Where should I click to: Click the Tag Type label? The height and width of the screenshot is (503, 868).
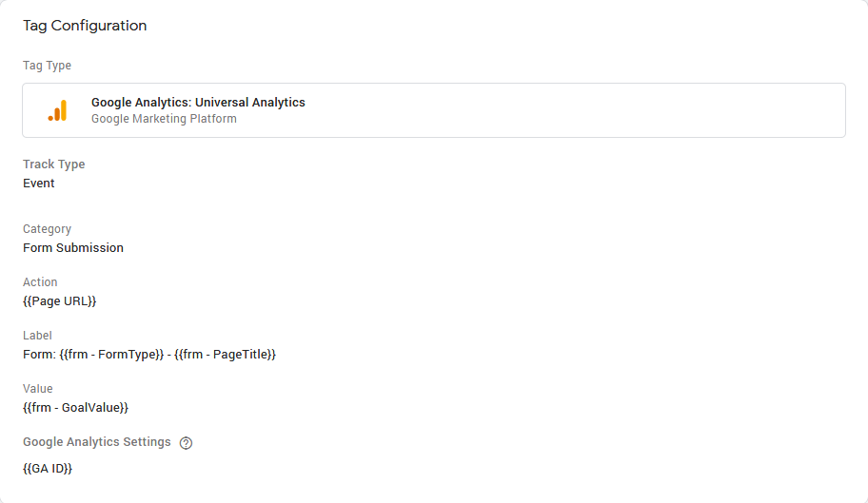click(x=47, y=66)
